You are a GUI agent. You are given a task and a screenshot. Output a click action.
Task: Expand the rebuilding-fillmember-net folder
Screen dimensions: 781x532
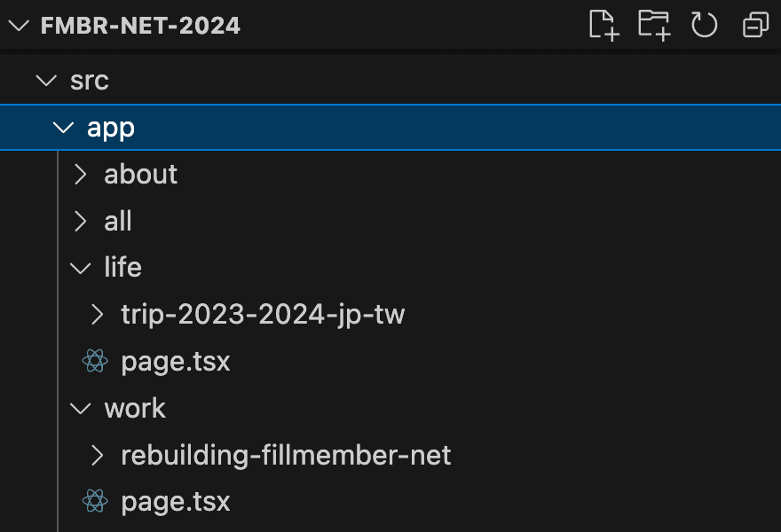tap(96, 455)
